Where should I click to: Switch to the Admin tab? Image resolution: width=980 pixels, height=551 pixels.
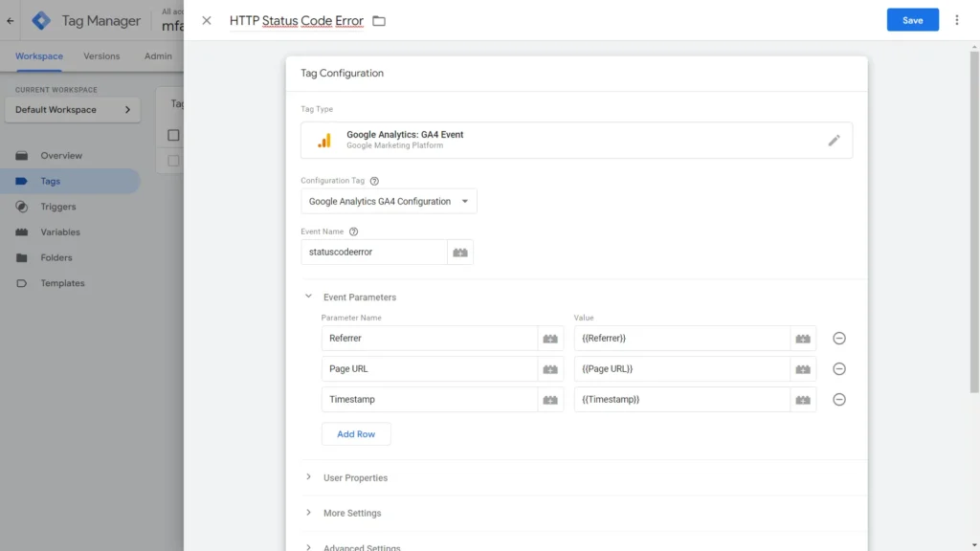[159, 56]
